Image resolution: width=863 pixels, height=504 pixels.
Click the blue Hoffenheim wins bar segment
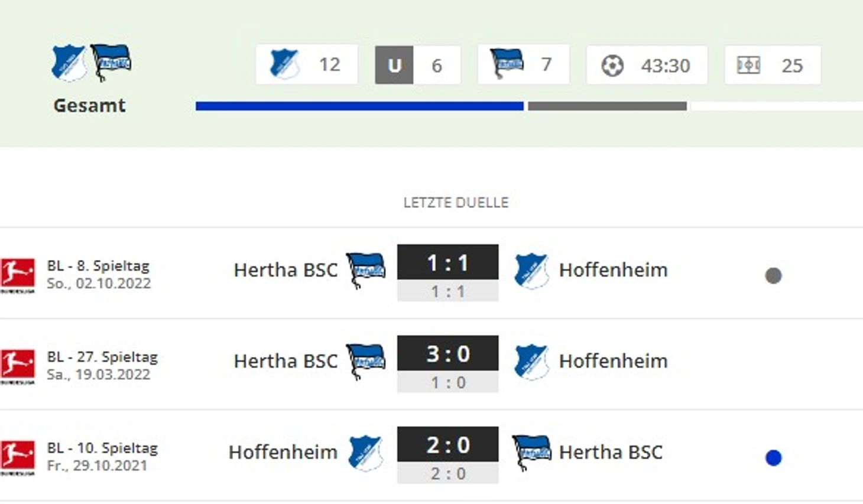click(x=359, y=106)
